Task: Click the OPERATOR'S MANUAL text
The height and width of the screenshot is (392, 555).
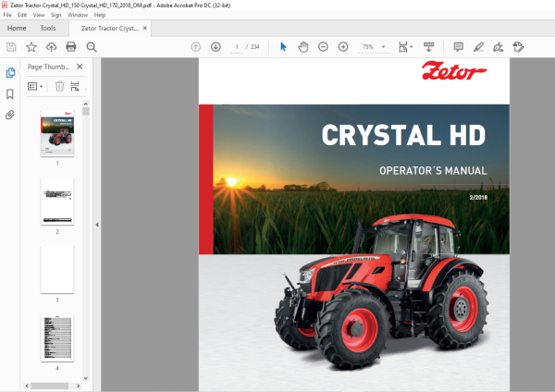Action: (433, 171)
